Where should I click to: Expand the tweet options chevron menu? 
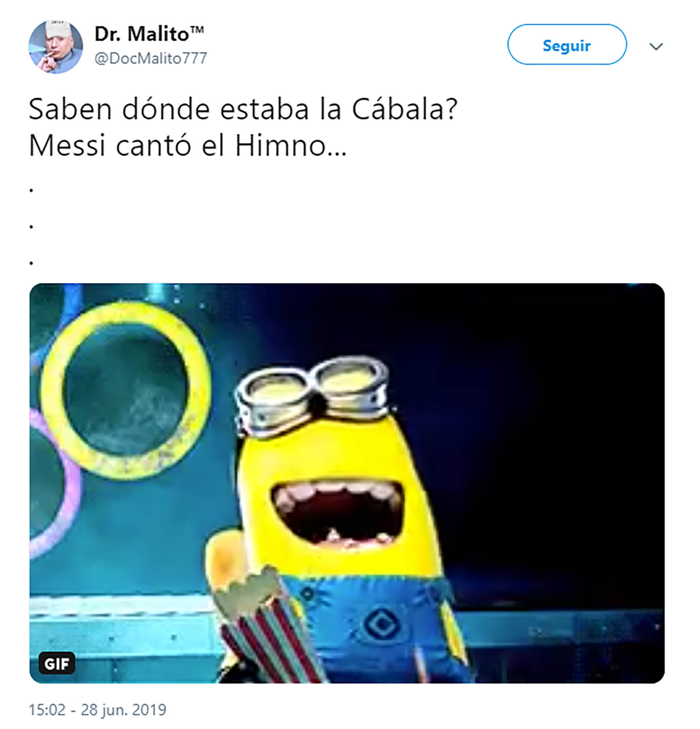[x=656, y=47]
